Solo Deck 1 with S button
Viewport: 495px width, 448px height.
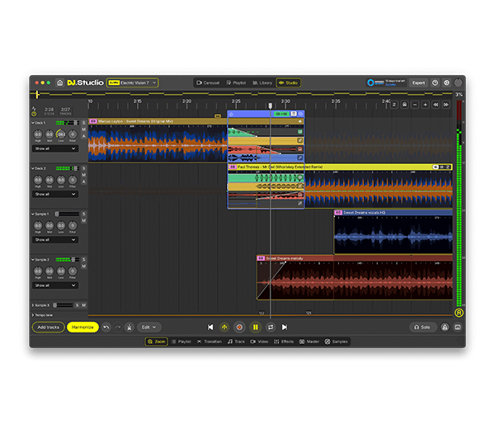83,123
